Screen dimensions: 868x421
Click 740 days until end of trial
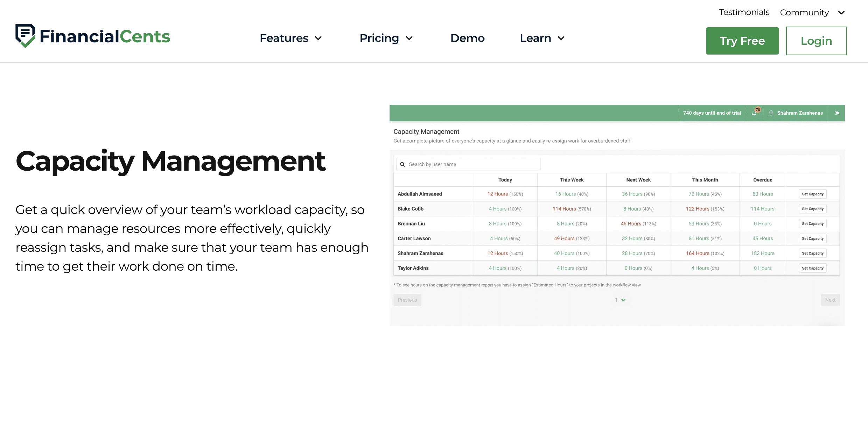coord(712,113)
